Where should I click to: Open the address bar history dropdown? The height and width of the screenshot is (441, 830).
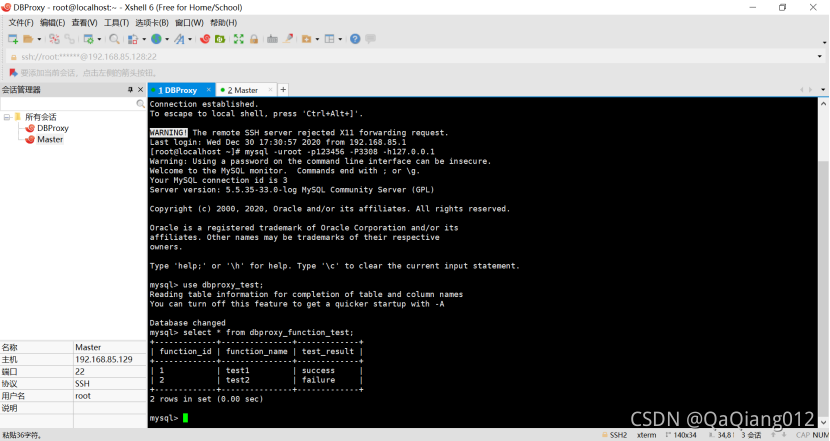click(x=819, y=57)
